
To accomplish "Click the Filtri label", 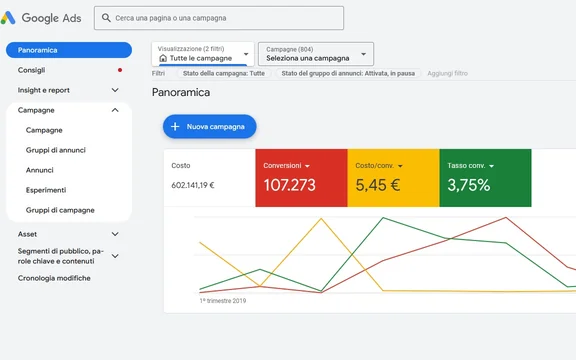I will [x=158, y=73].
